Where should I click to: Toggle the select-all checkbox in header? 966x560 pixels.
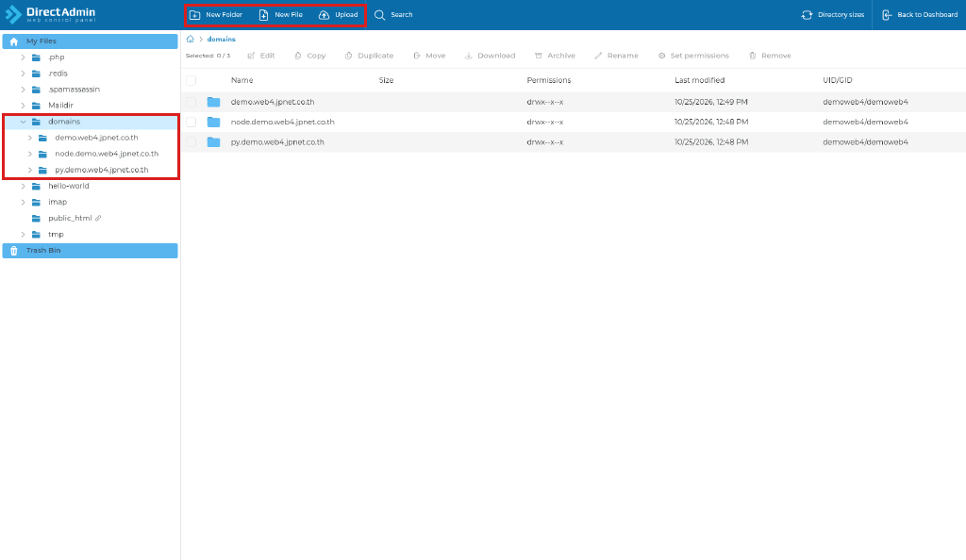(x=191, y=81)
